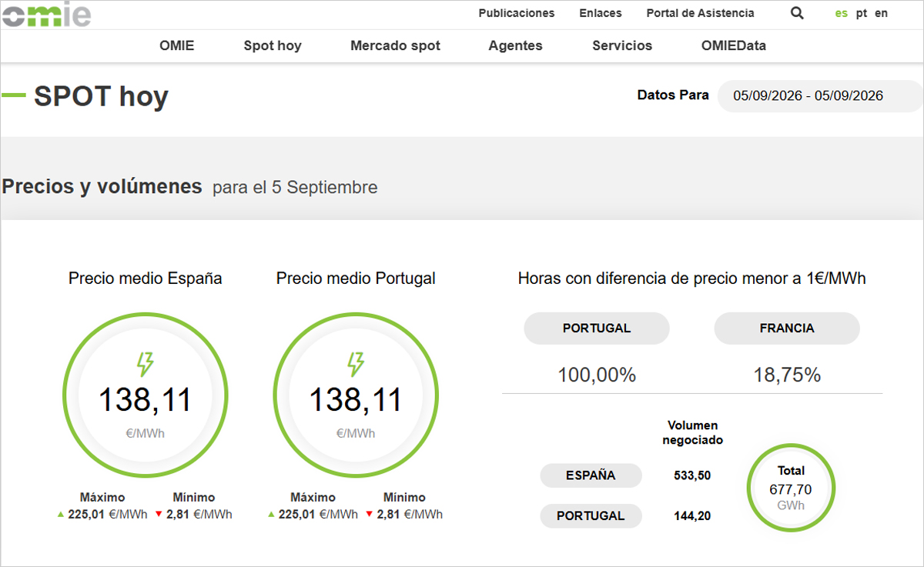Viewport: 924px width, 567px height.
Task: Click Precio medio Portugal title
Action: [x=356, y=278]
